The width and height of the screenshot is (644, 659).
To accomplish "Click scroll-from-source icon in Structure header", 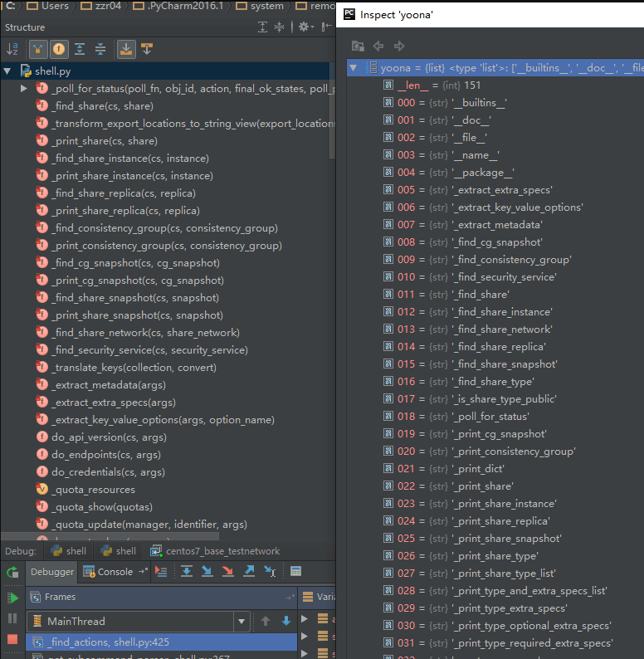I will pos(262,27).
